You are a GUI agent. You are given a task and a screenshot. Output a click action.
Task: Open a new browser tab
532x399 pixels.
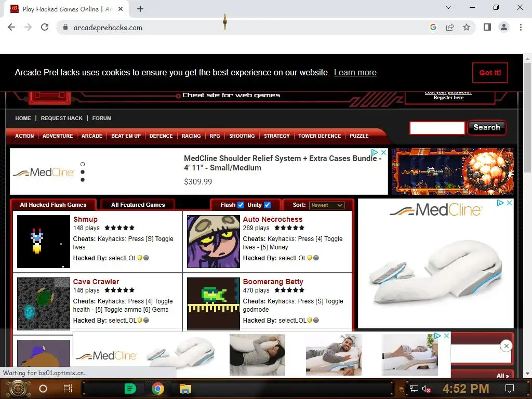coord(140,9)
